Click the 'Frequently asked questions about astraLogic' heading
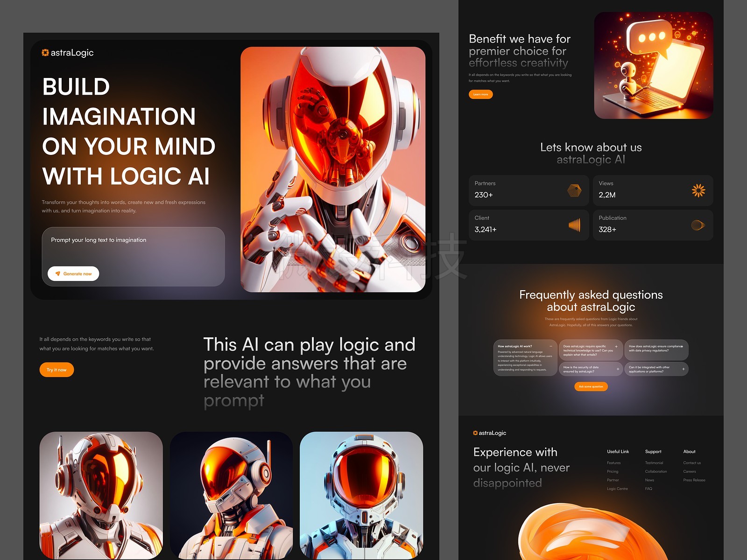The width and height of the screenshot is (747, 560). pos(591,301)
